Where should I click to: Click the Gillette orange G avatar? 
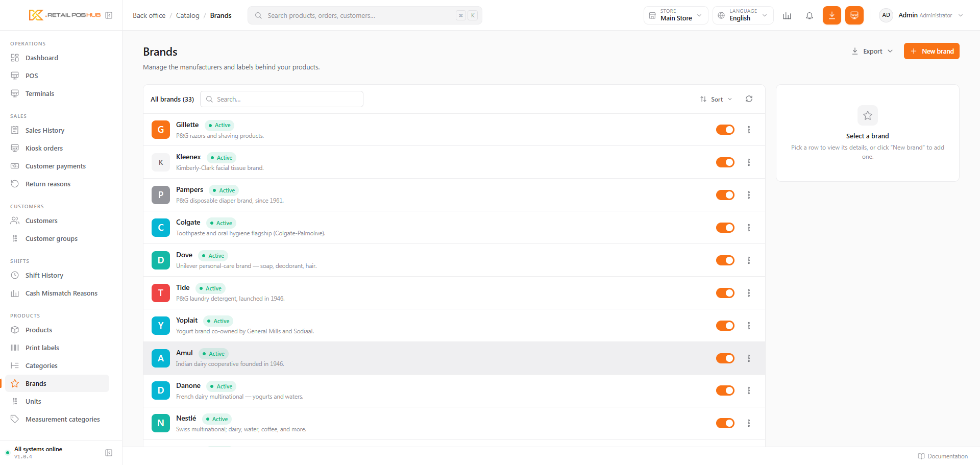(161, 130)
